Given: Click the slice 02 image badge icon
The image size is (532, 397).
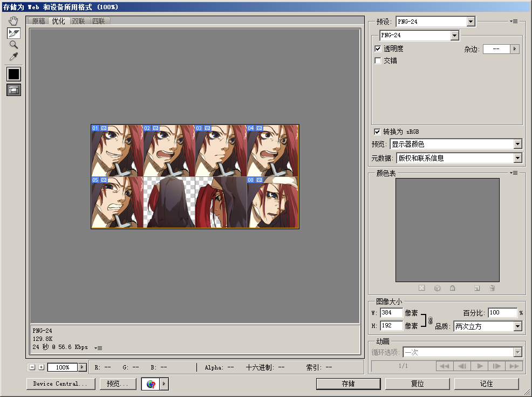Looking at the screenshot, I should pyautogui.click(x=156, y=128).
